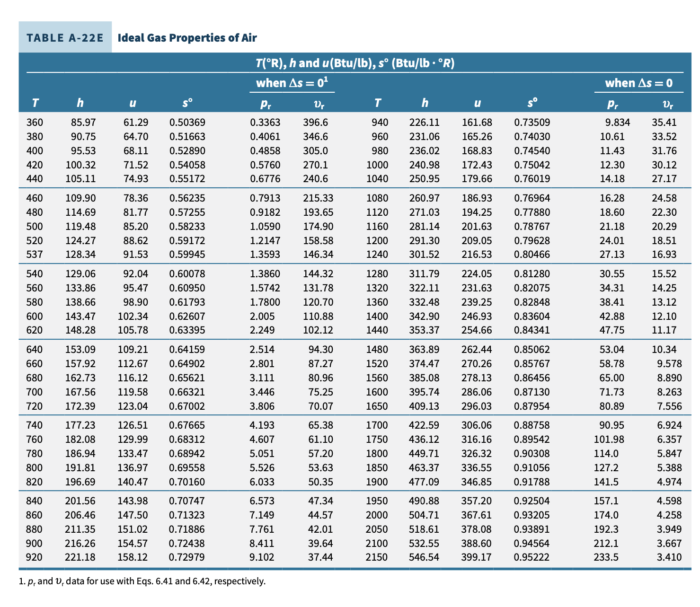The height and width of the screenshot is (607, 700).
Task: Select h value 143.47 at T 600
Action: (x=80, y=317)
